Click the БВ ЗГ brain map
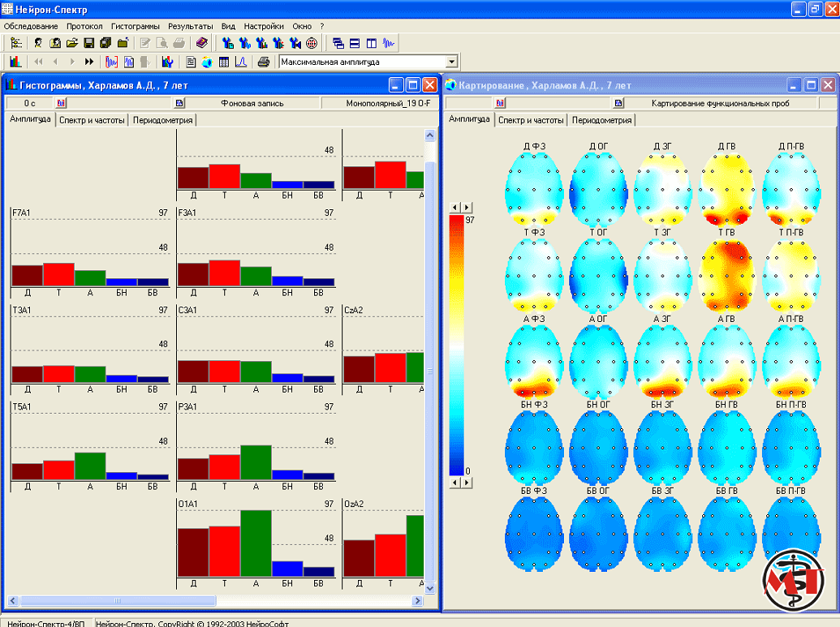Viewport: 840px width, 627px height. [x=663, y=533]
